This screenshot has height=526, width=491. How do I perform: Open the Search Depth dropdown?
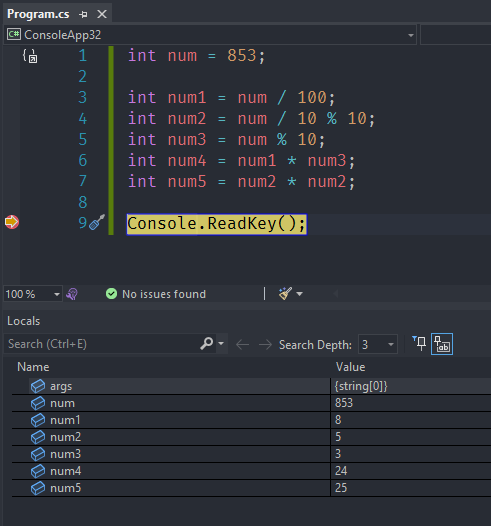(378, 344)
